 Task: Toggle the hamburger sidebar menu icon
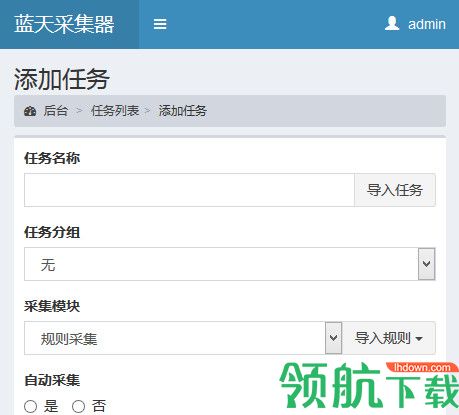point(160,24)
